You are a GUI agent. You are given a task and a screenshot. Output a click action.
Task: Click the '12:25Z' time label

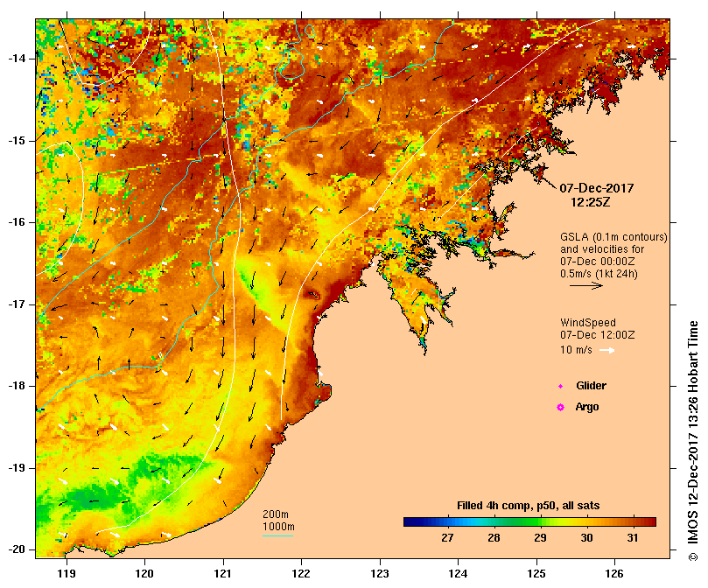tap(591, 202)
